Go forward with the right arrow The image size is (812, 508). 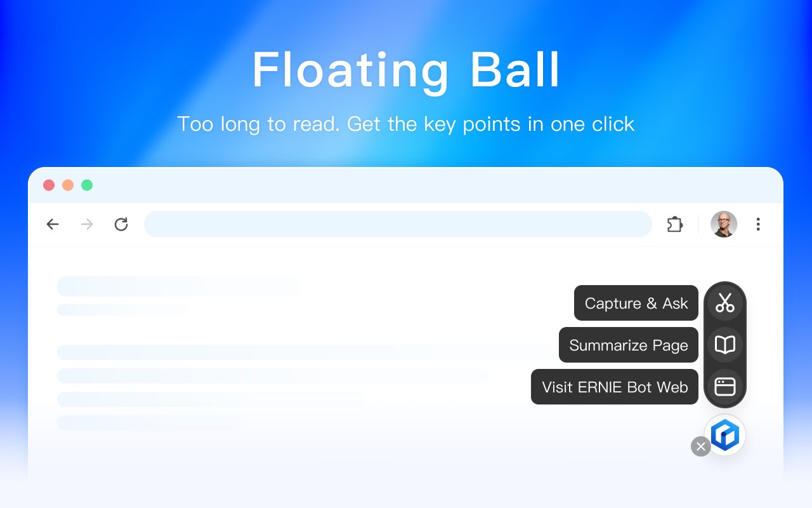click(x=87, y=224)
